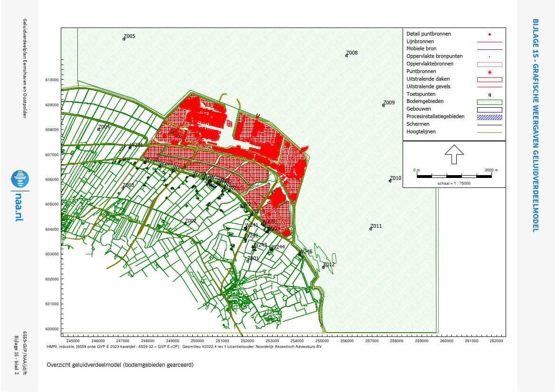The height and width of the screenshot is (392, 555).
Task: Click the red Puntbronnen asterisk legend symbol
Action: pyautogui.click(x=489, y=72)
